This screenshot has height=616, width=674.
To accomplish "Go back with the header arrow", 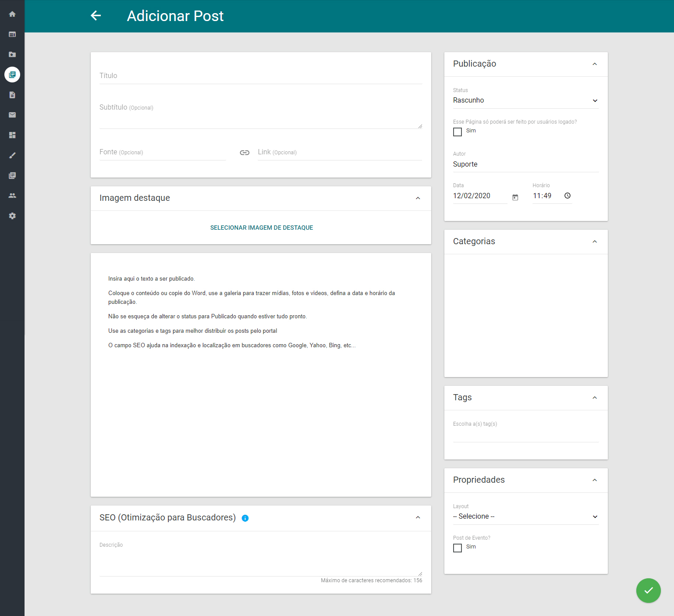I will (96, 16).
